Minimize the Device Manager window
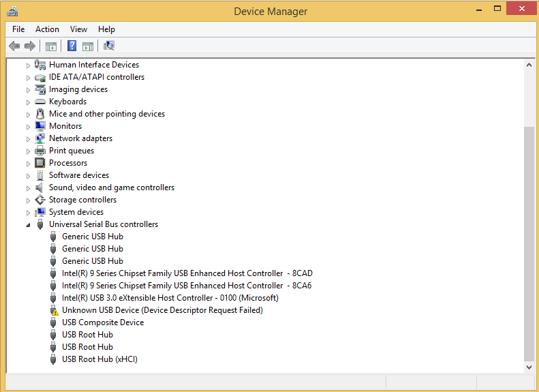539x392 pixels. click(479, 10)
